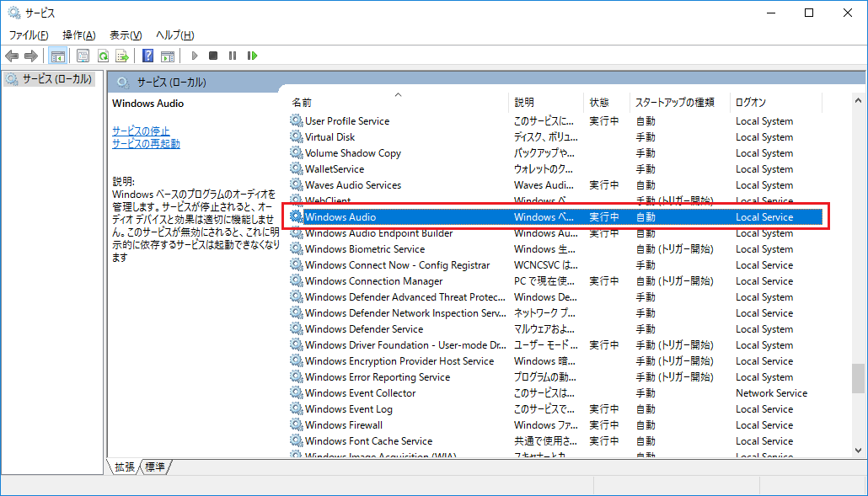The width and height of the screenshot is (868, 496).
Task: Switch to the 標準 tab
Action: point(154,467)
